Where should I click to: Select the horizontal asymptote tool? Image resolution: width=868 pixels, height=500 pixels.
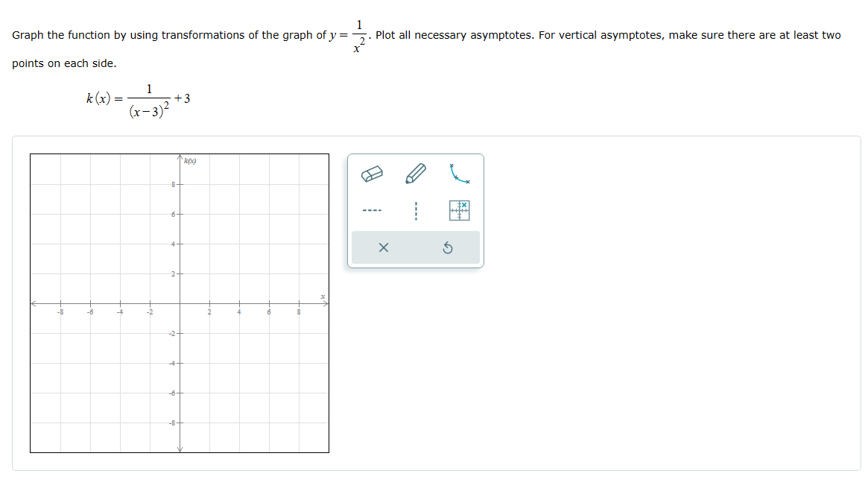coord(371,209)
